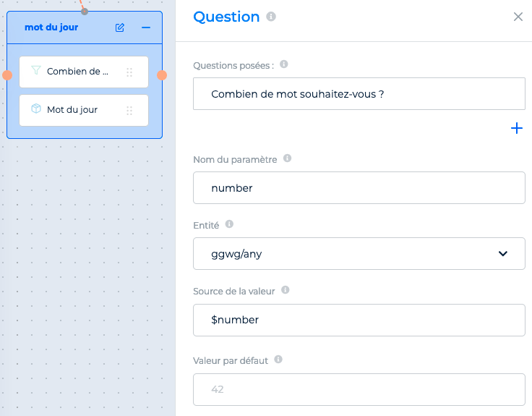This screenshot has height=416, width=532.
Task: Click the info icon beside Valeur par défaut
Action: (x=278, y=360)
